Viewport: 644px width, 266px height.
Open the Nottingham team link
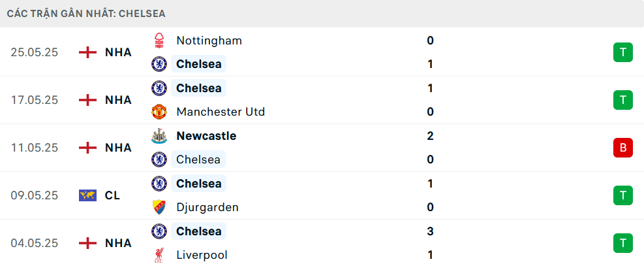tap(209, 41)
